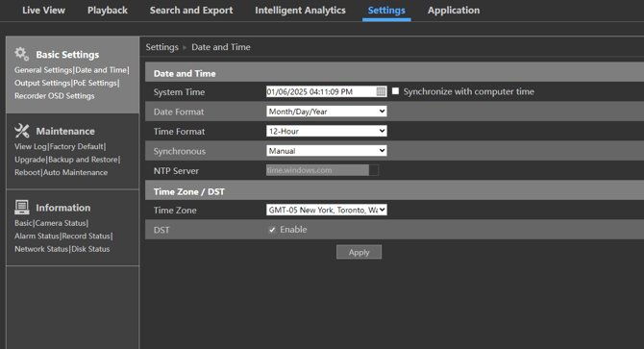Click Settings in the breadcrumb
The width and height of the screenshot is (644, 349).
point(161,47)
